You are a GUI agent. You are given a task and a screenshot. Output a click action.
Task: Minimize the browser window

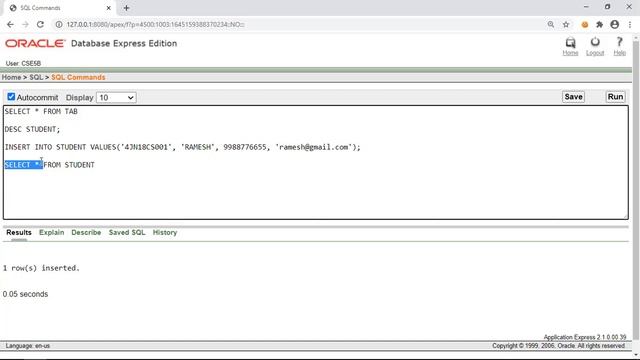[x=586, y=7]
